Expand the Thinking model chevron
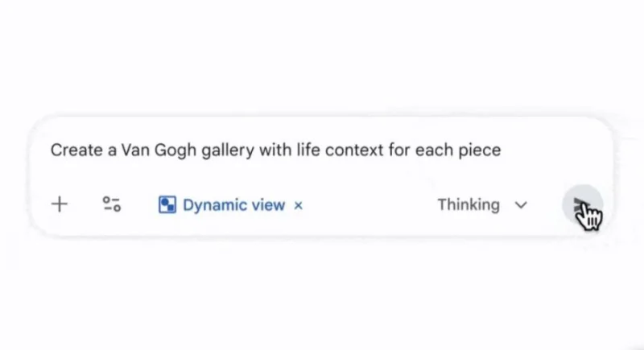The width and height of the screenshot is (644, 350). (x=521, y=205)
